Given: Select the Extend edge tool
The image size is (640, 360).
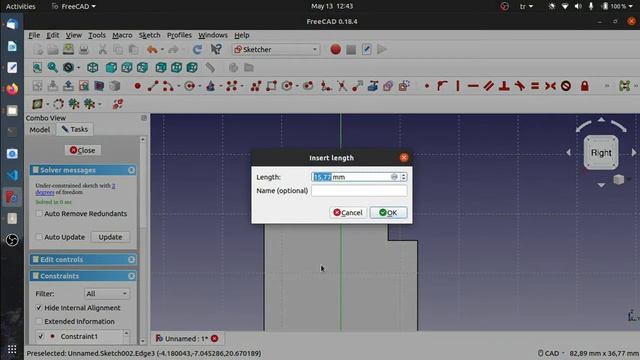Looking at the screenshot, I should (x=357, y=86).
